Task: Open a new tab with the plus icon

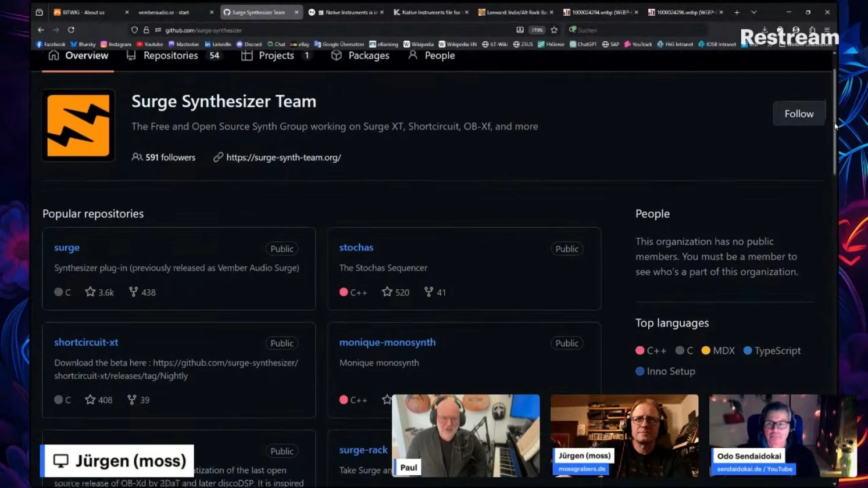Action: pos(737,12)
